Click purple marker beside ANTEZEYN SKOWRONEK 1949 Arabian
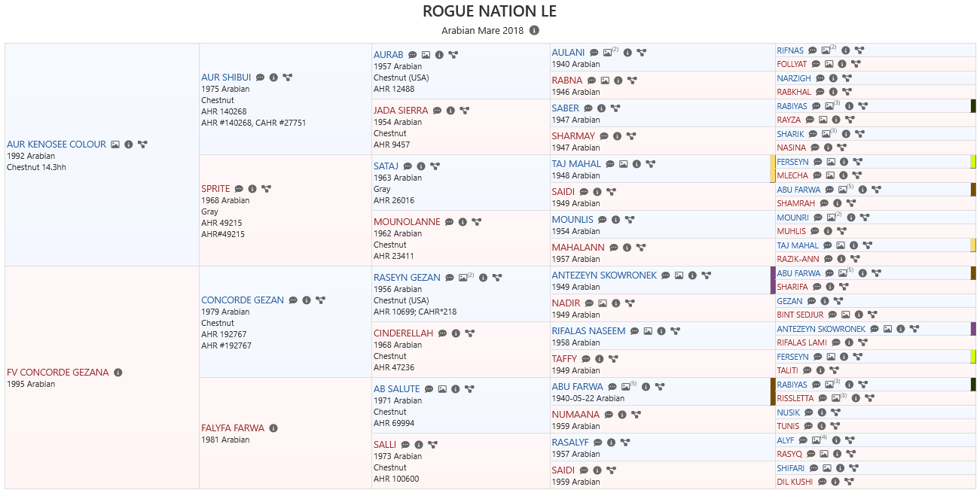 click(773, 280)
